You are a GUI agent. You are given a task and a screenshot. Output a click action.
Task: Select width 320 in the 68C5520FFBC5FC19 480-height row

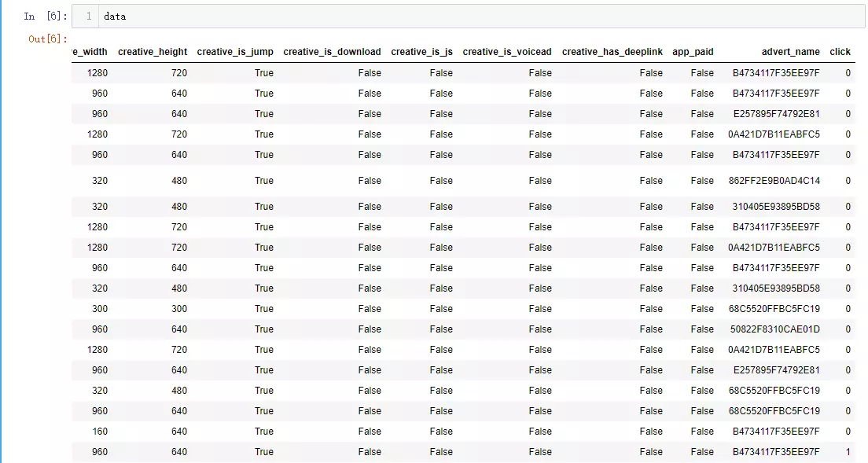pos(100,391)
